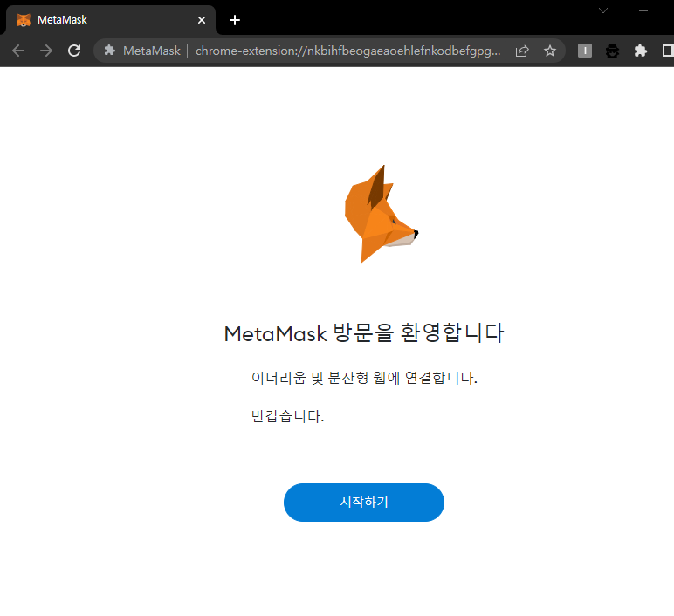Open the tab search chevron in title bar
The image size is (674, 616).
(x=603, y=10)
